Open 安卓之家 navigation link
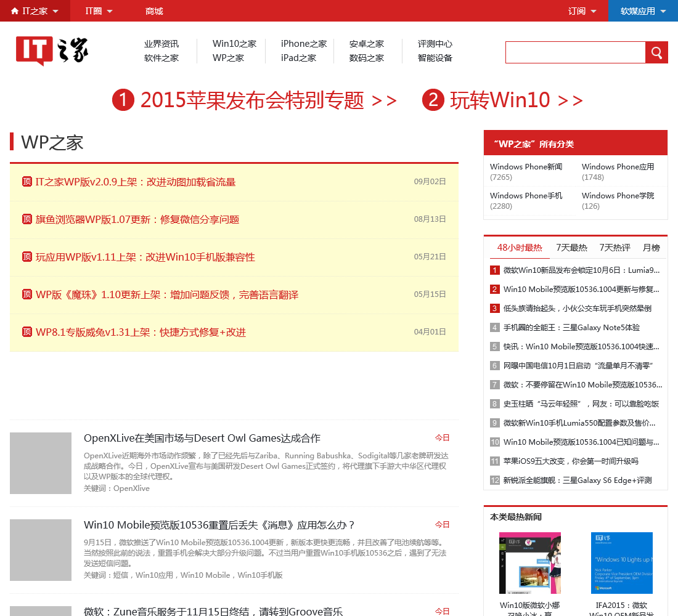This screenshot has height=616, width=678. [367, 44]
